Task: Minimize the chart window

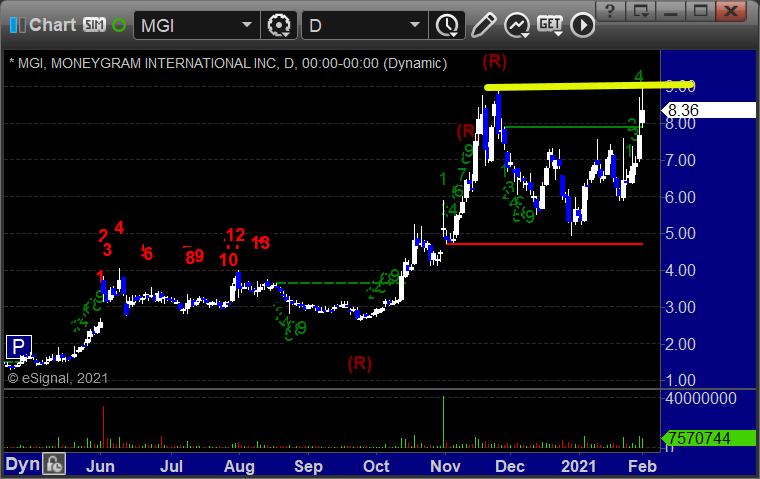Action: (x=670, y=11)
